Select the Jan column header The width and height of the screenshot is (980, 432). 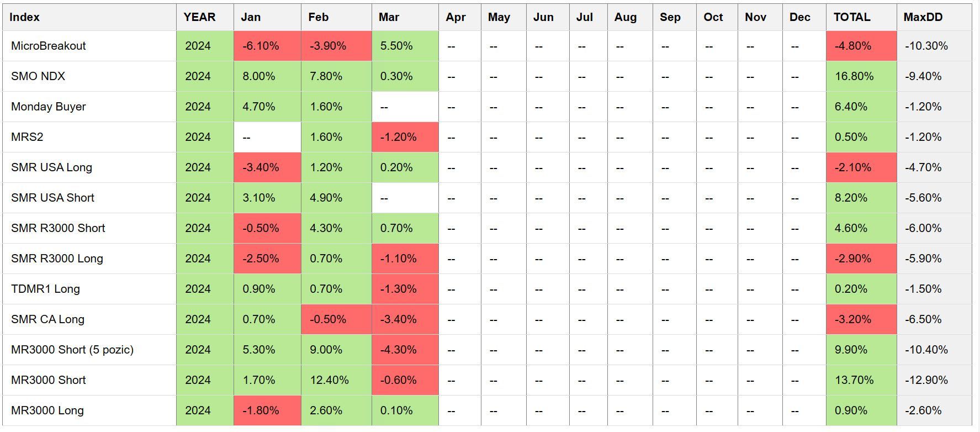(x=251, y=17)
